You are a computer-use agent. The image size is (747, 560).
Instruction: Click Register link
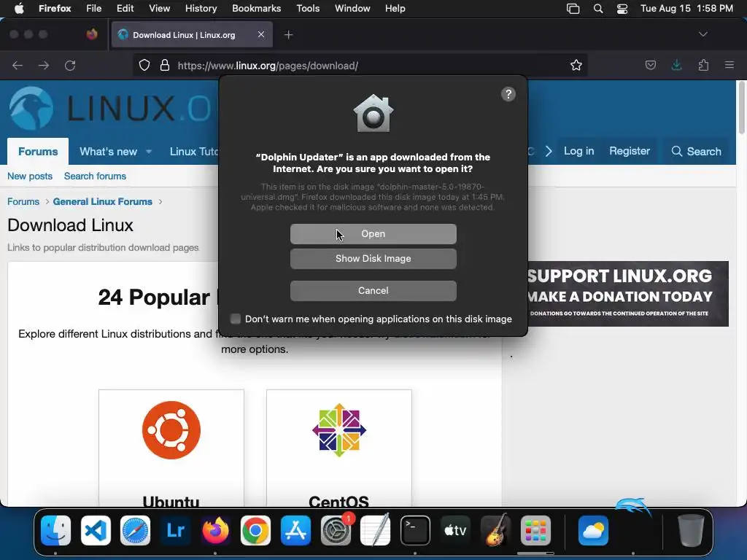[x=630, y=151]
